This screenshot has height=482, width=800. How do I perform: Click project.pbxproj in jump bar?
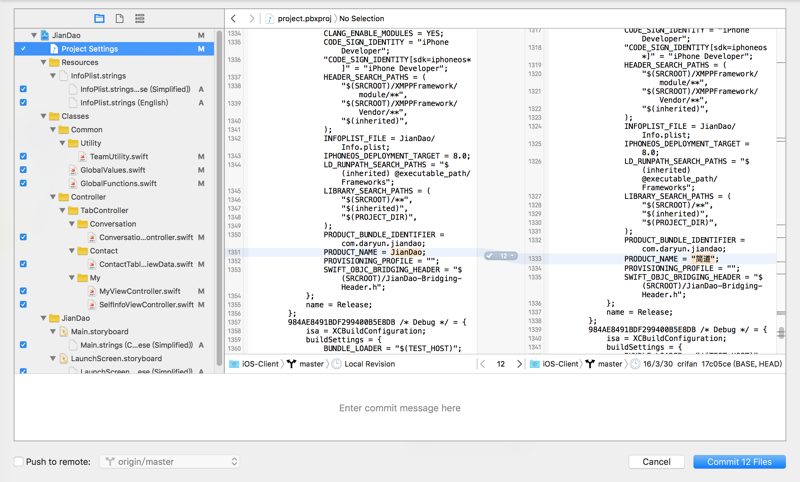tap(304, 18)
